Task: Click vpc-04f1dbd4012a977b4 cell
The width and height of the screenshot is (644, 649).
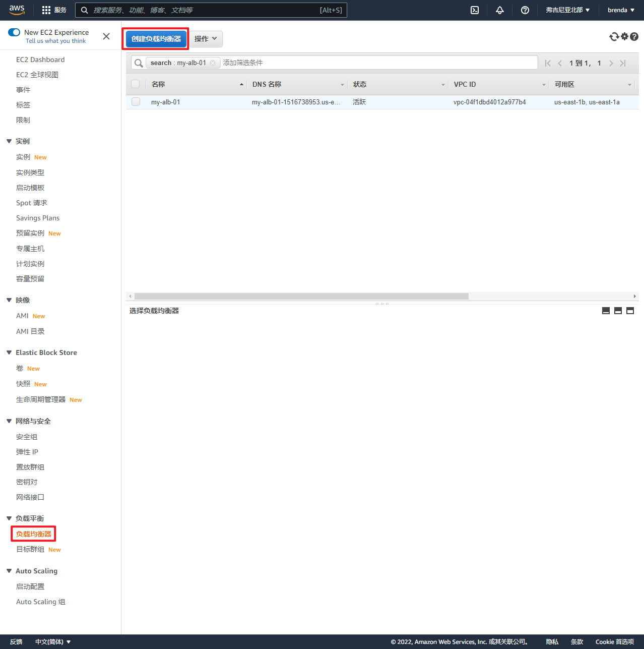Action: coord(490,102)
